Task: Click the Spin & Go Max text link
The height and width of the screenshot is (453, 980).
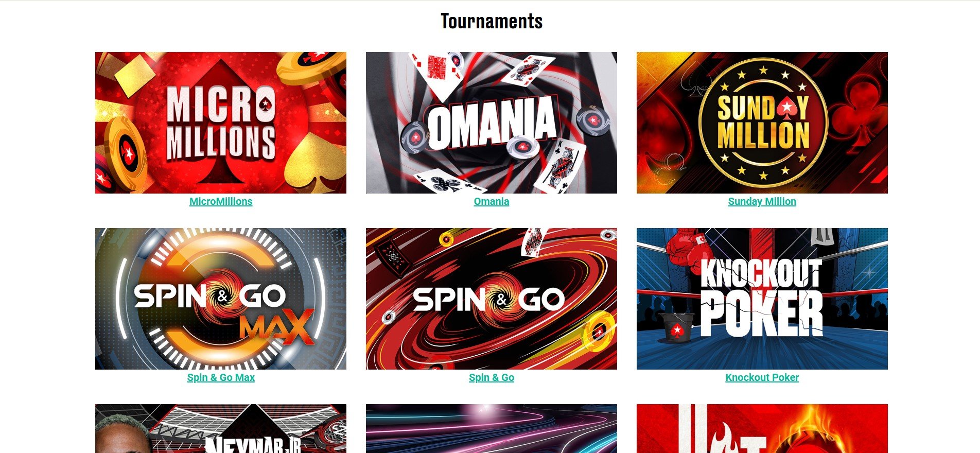Action: 221,377
